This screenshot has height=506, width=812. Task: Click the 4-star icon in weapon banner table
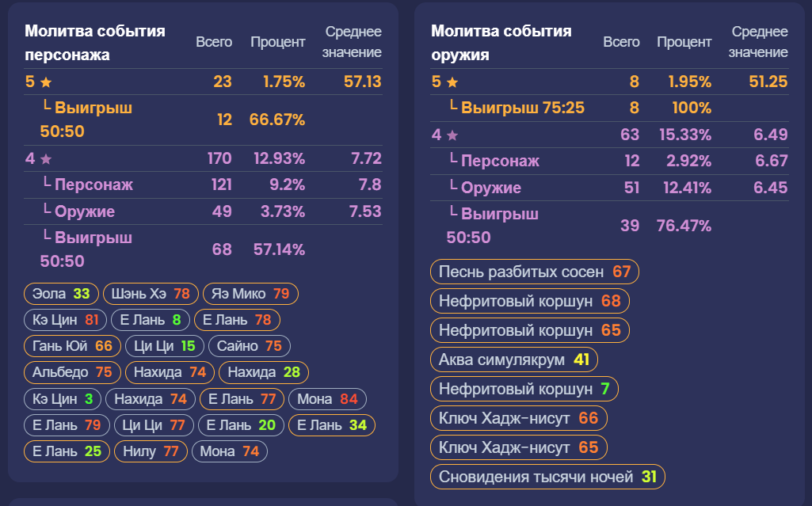click(452, 135)
